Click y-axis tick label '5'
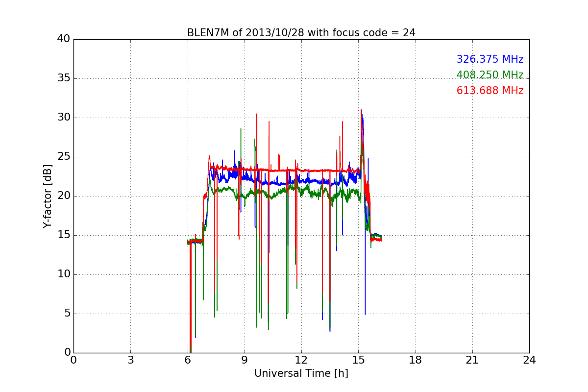This screenshot has height=392, width=588. click(x=67, y=314)
